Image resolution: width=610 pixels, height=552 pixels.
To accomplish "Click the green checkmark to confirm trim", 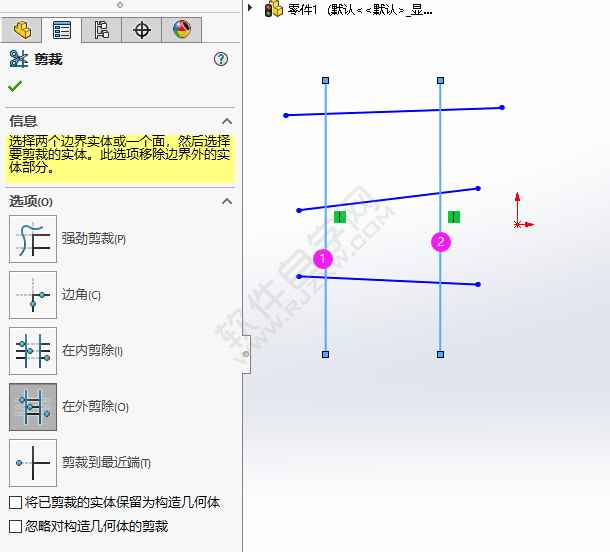I will tap(15, 86).
